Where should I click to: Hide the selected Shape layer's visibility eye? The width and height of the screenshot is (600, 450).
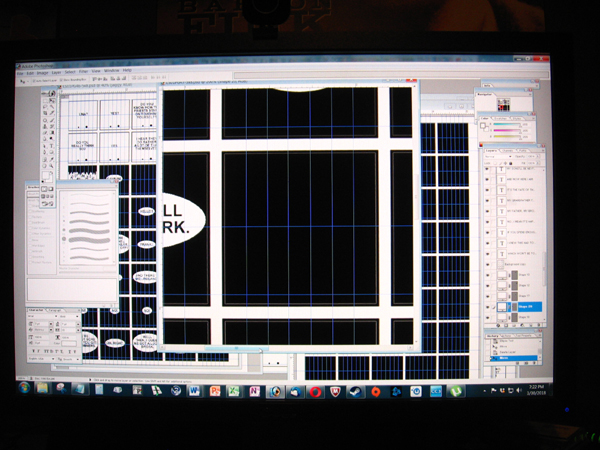[487, 307]
